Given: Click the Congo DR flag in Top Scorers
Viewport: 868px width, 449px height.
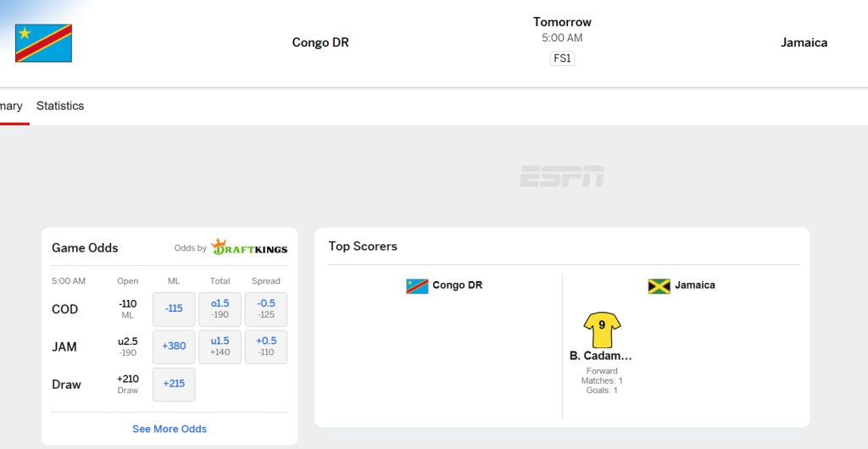Looking at the screenshot, I should (x=417, y=285).
